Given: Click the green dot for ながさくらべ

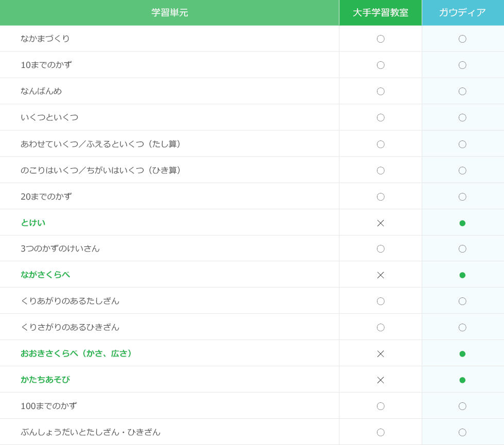Looking at the screenshot, I should click(x=462, y=275).
